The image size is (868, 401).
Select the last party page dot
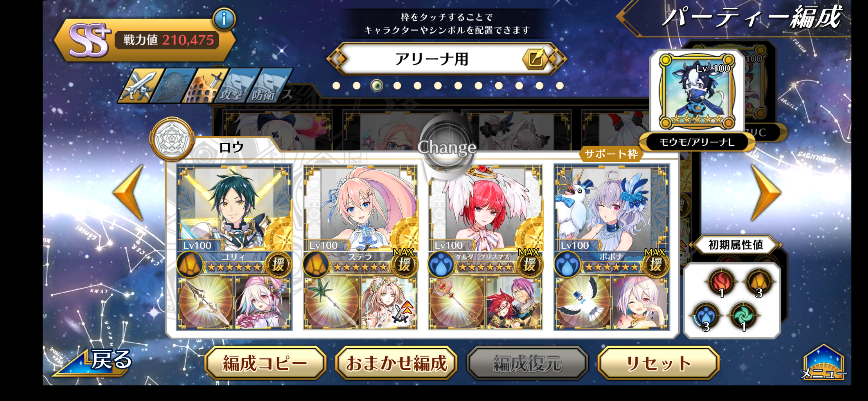click(560, 85)
